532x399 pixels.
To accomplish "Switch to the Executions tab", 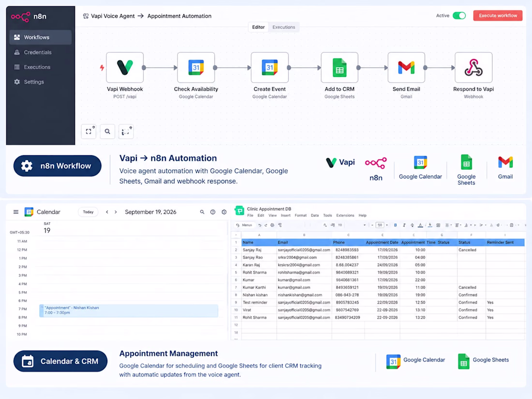I will 283,27.
